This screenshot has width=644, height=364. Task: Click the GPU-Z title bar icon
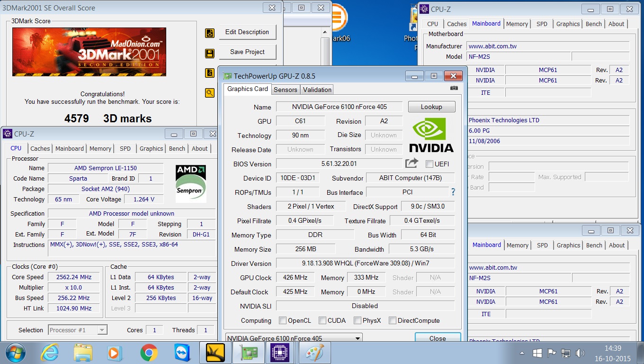click(x=228, y=76)
